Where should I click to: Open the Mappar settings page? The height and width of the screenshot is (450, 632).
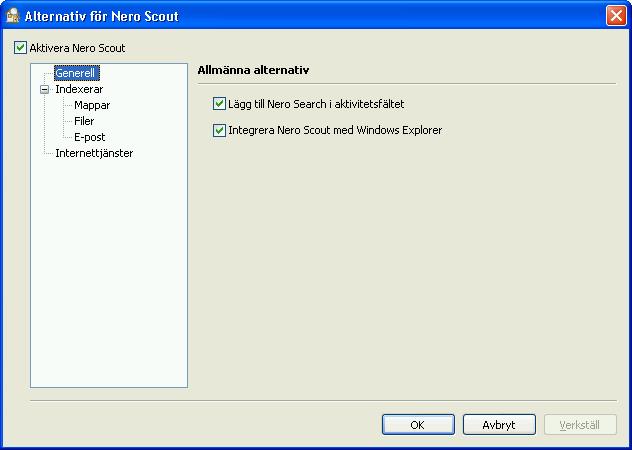tap(92, 105)
